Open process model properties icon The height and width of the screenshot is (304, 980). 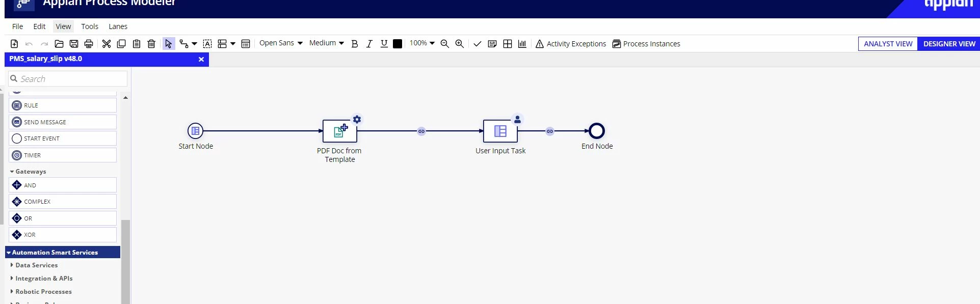tap(246, 44)
